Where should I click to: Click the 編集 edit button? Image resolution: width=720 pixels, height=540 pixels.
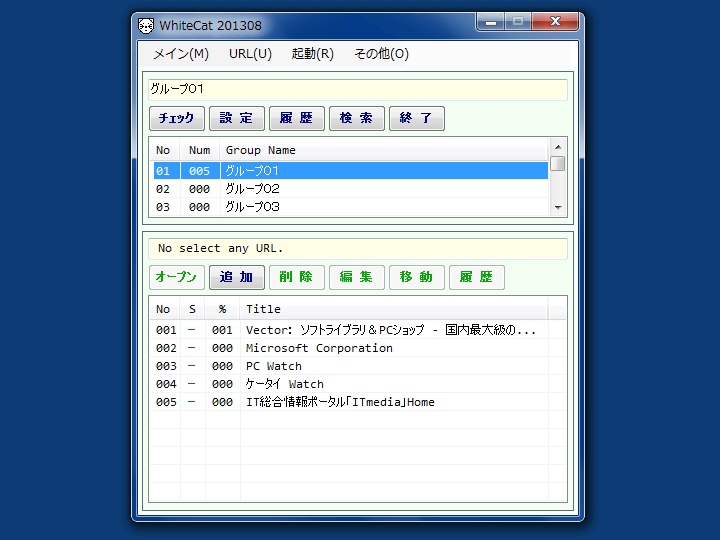(x=357, y=277)
